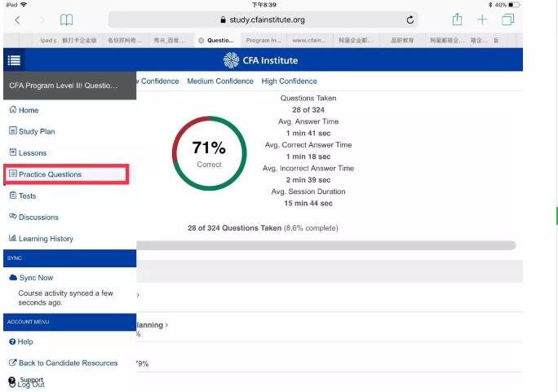
Task: Tap the Safari forward arrow
Action: click(x=42, y=20)
